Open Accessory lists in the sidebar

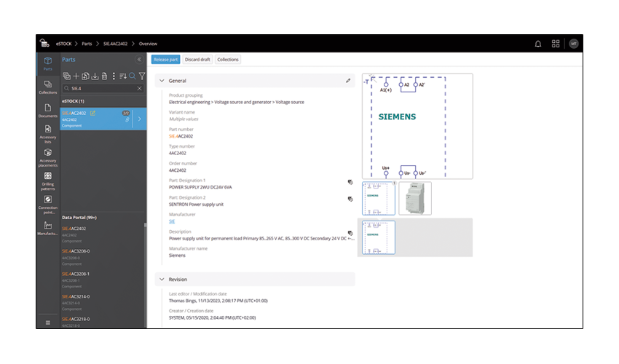point(48,134)
